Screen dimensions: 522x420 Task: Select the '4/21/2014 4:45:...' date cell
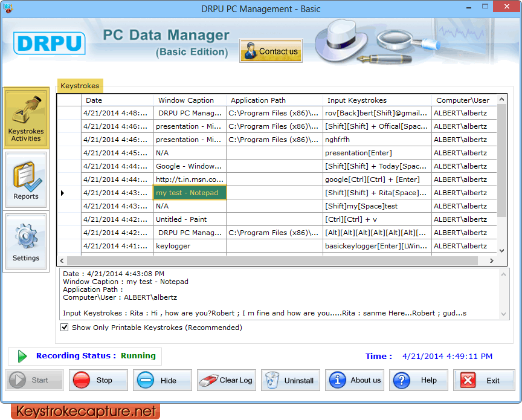click(x=118, y=153)
